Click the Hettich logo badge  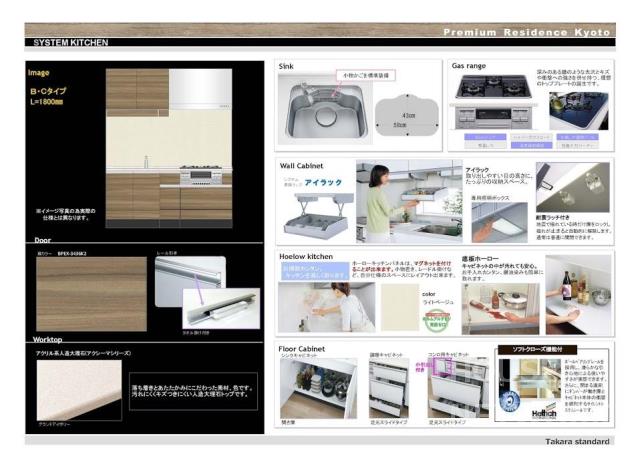pyautogui.click(x=515, y=410)
